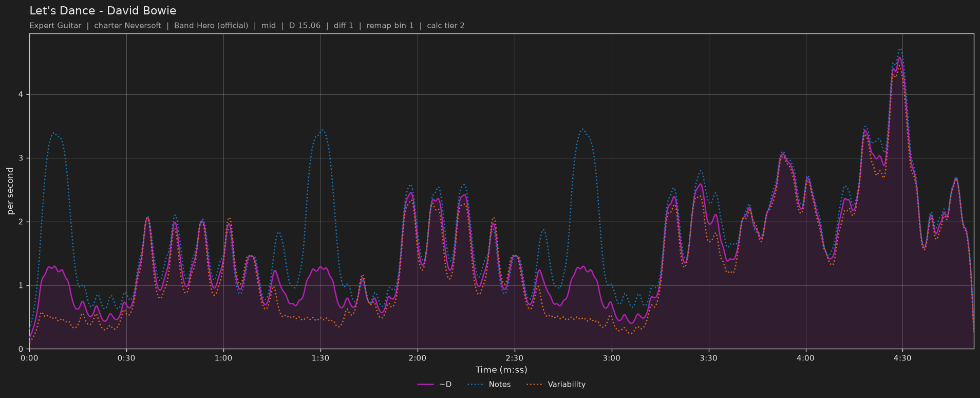Click the "3:00" time axis tick label
Screen dimensions: 980x398
click(612, 358)
